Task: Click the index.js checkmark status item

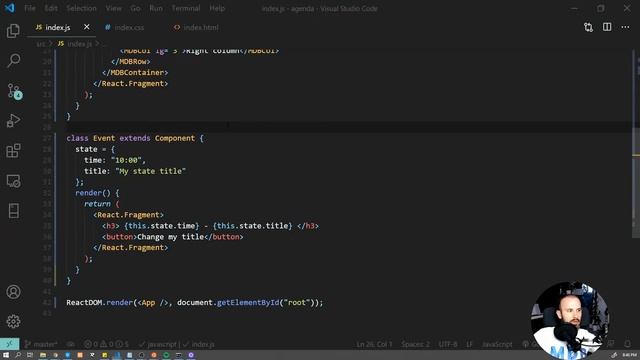Action: (x=199, y=344)
